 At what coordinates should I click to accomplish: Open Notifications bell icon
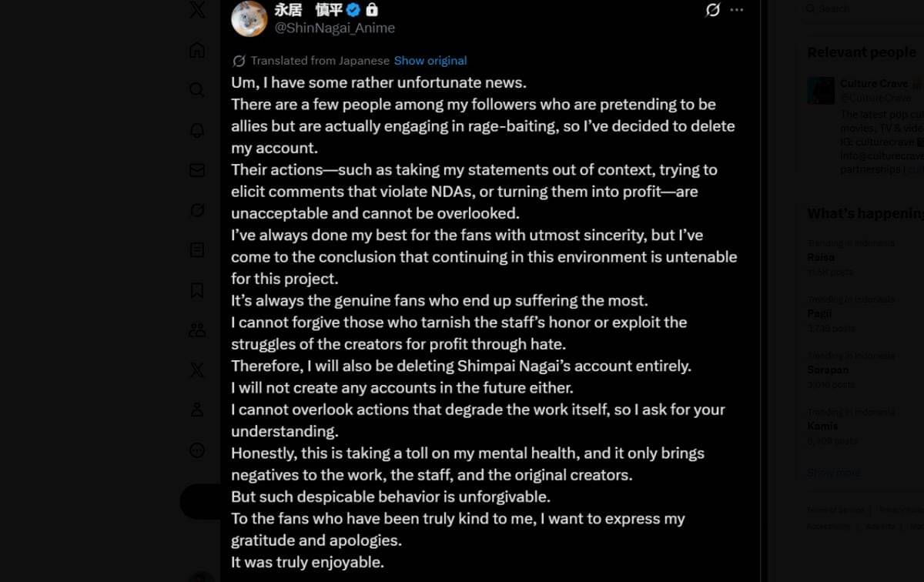197,130
